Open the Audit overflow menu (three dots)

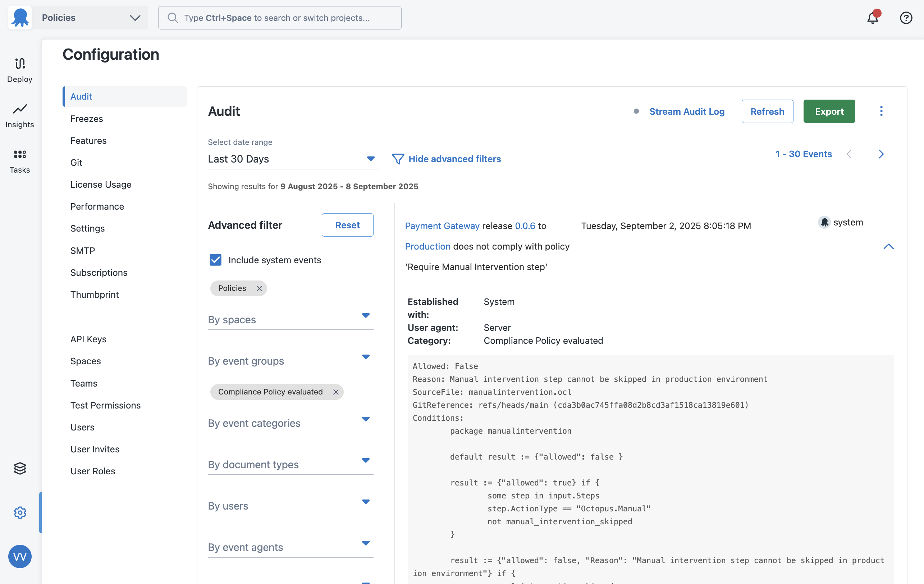(x=881, y=111)
